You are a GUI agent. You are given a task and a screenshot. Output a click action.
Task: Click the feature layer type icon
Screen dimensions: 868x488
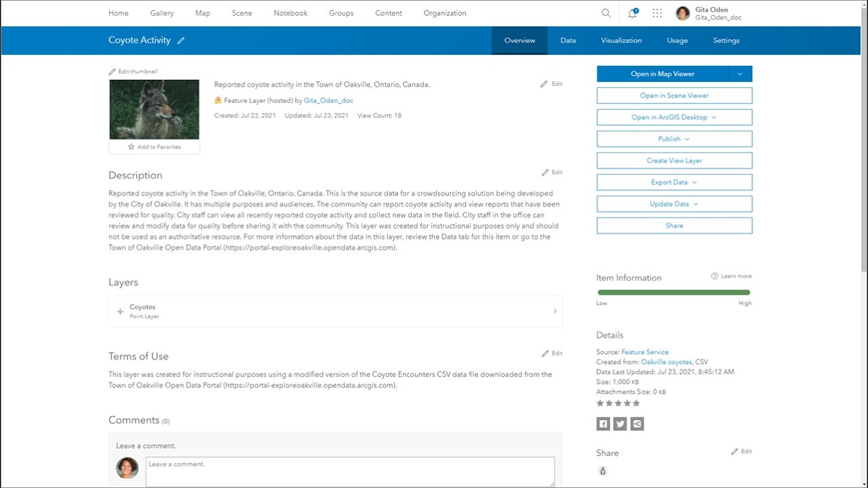pos(218,100)
